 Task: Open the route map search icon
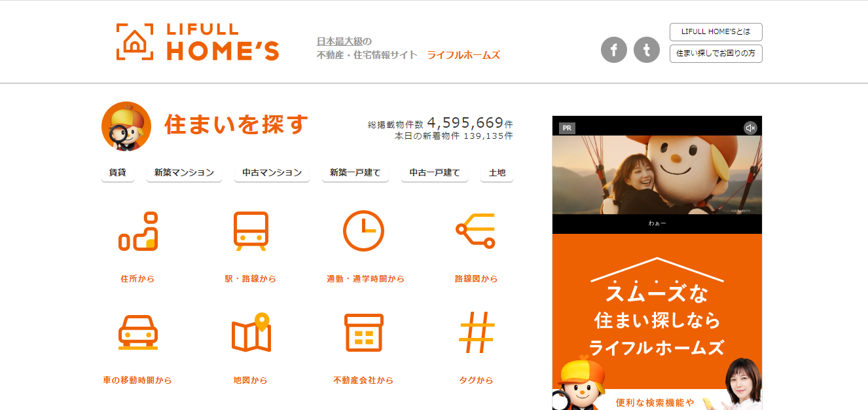coord(476,231)
